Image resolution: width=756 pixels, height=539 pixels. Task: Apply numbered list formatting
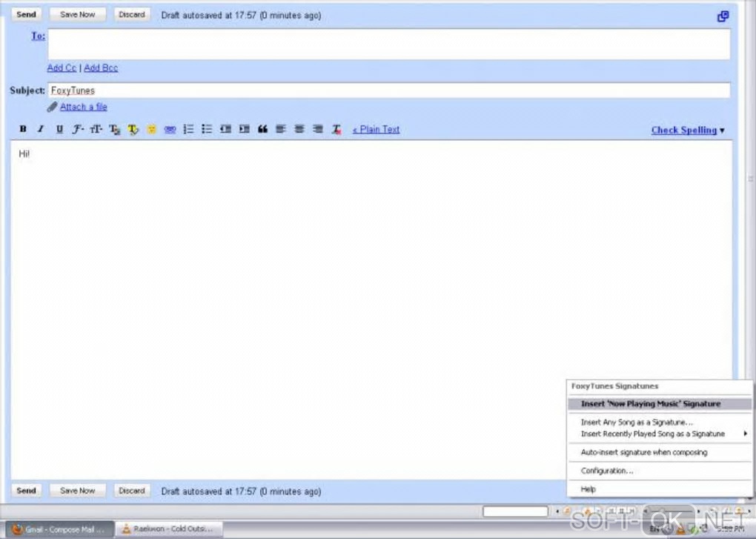(188, 129)
